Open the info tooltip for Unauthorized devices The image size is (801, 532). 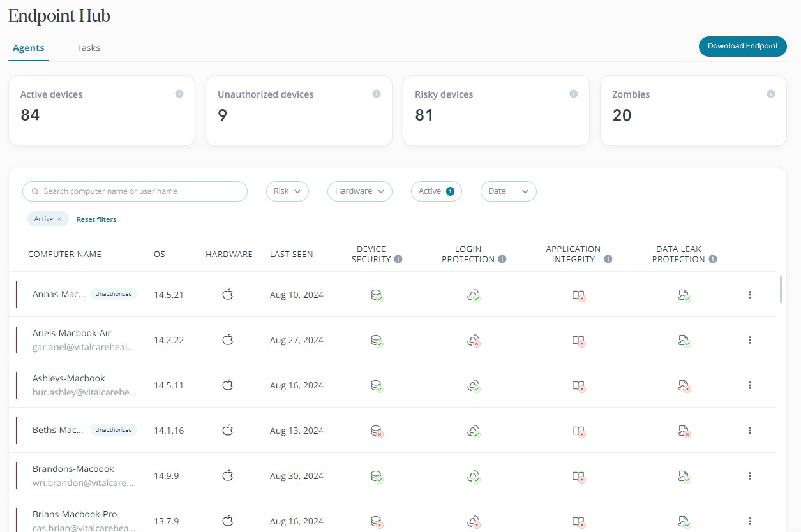[x=377, y=94]
